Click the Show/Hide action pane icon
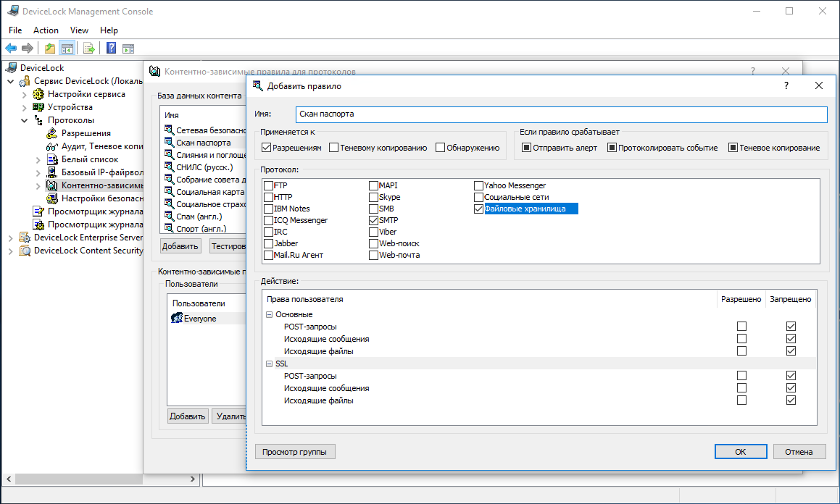The image size is (840, 504). click(x=128, y=48)
